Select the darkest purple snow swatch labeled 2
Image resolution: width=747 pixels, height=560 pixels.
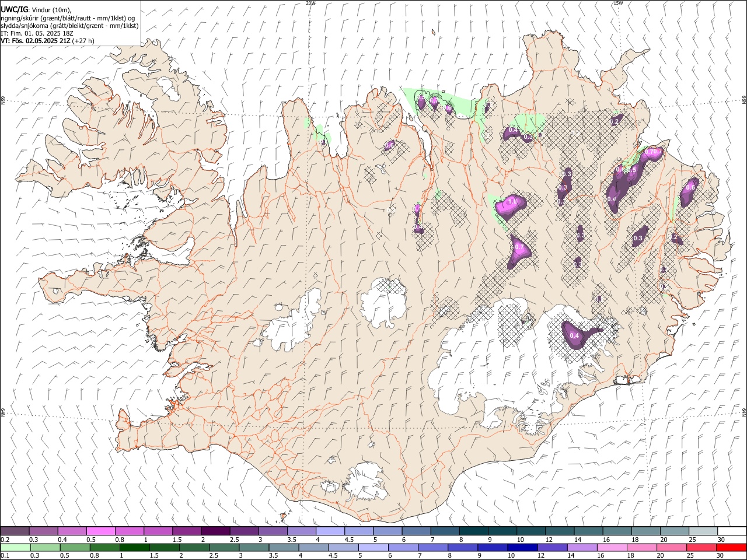point(215,531)
